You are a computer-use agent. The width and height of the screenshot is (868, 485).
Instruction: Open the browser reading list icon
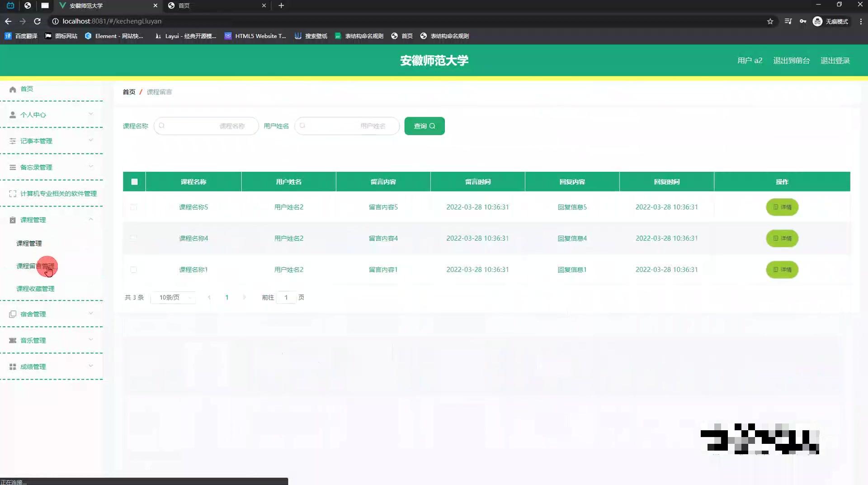pyautogui.click(x=788, y=21)
